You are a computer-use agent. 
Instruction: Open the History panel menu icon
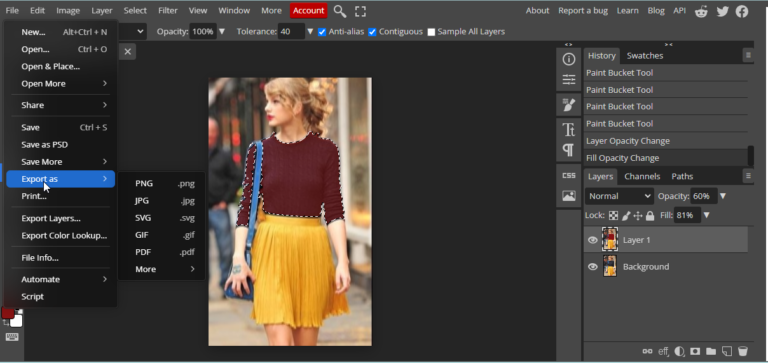pyautogui.click(x=748, y=55)
